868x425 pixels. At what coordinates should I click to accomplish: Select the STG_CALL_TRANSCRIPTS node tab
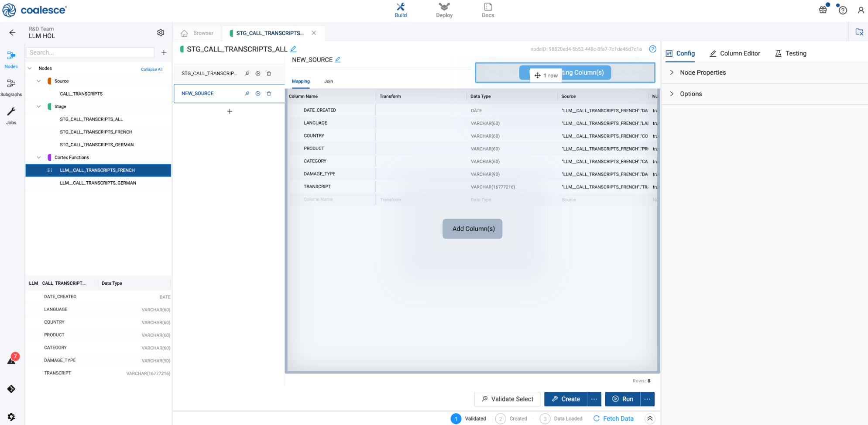(x=269, y=33)
